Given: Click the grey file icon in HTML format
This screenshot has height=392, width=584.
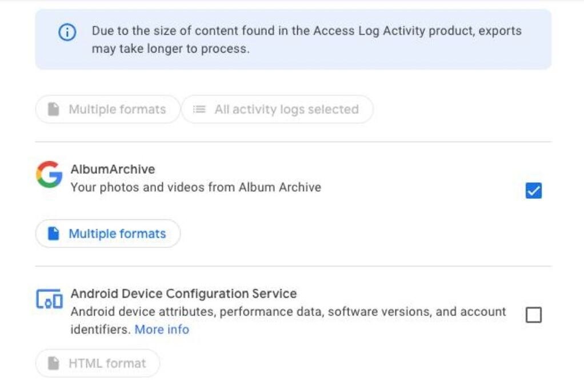Looking at the screenshot, I should tap(54, 363).
